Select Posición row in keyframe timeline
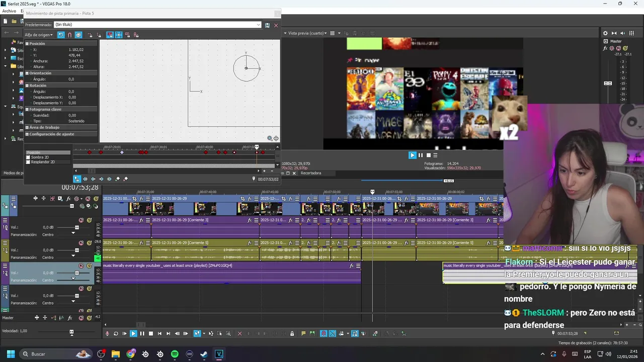Screen dimensions: 644x362 coord(48,152)
